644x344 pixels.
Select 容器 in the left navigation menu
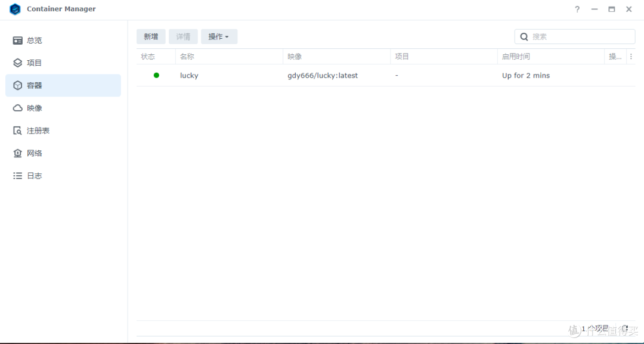coord(35,85)
